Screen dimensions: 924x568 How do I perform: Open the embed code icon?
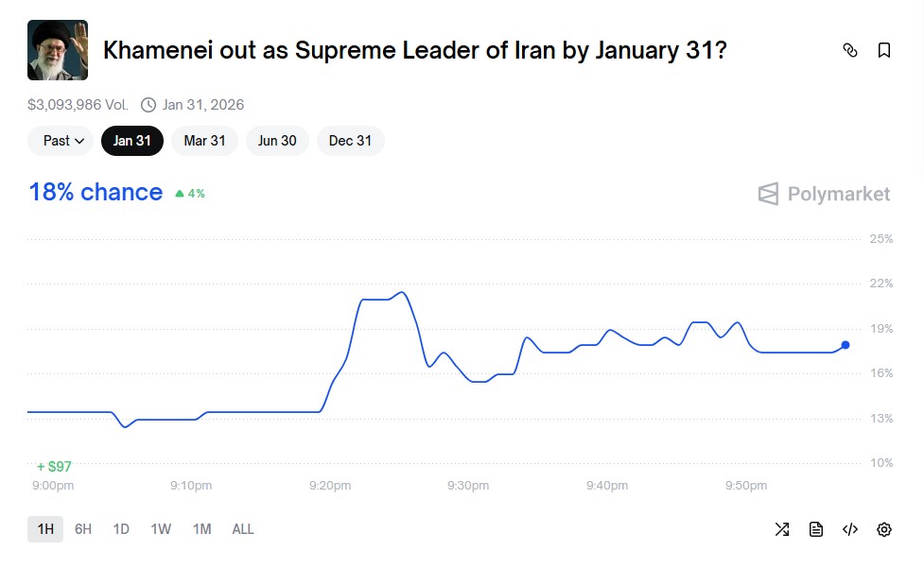850,529
